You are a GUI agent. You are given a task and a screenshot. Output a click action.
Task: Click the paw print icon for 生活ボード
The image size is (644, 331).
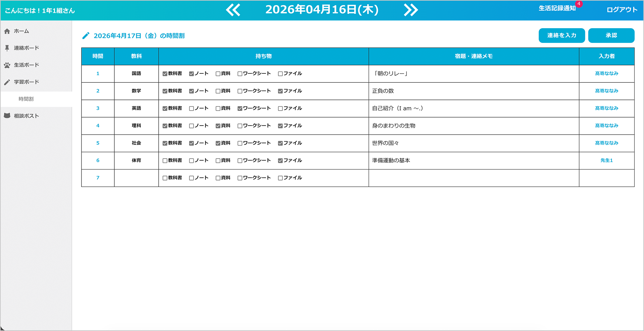pos(7,65)
